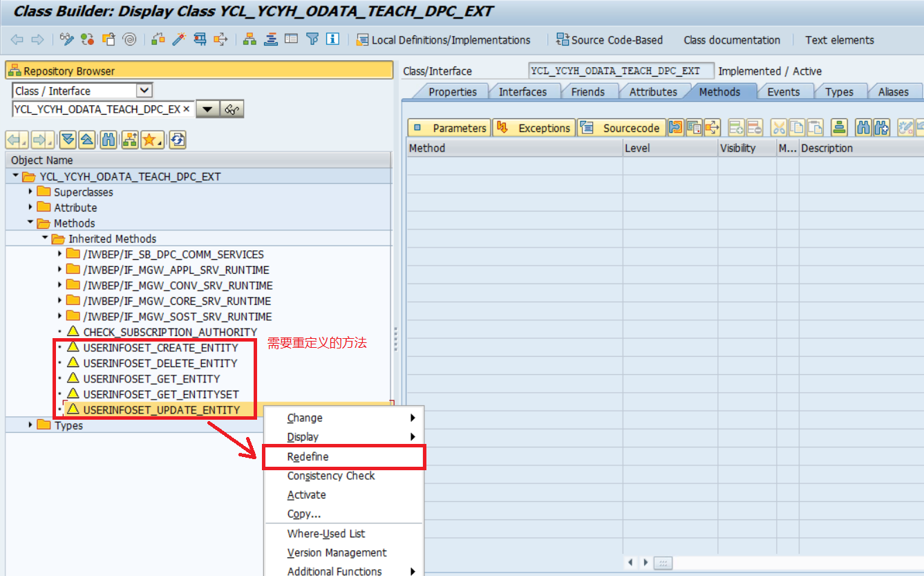Click the Activate magic wand icon
The width and height of the screenshot is (924, 576).
179,39
